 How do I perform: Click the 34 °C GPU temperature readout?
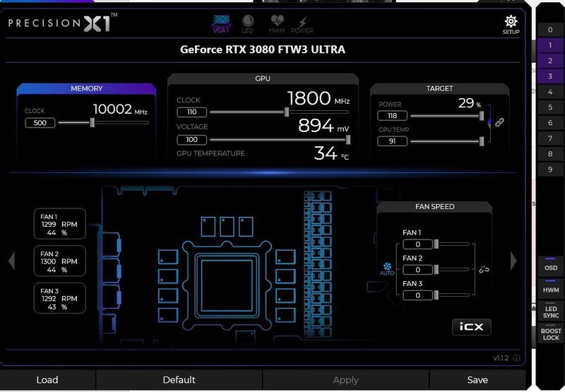point(331,153)
